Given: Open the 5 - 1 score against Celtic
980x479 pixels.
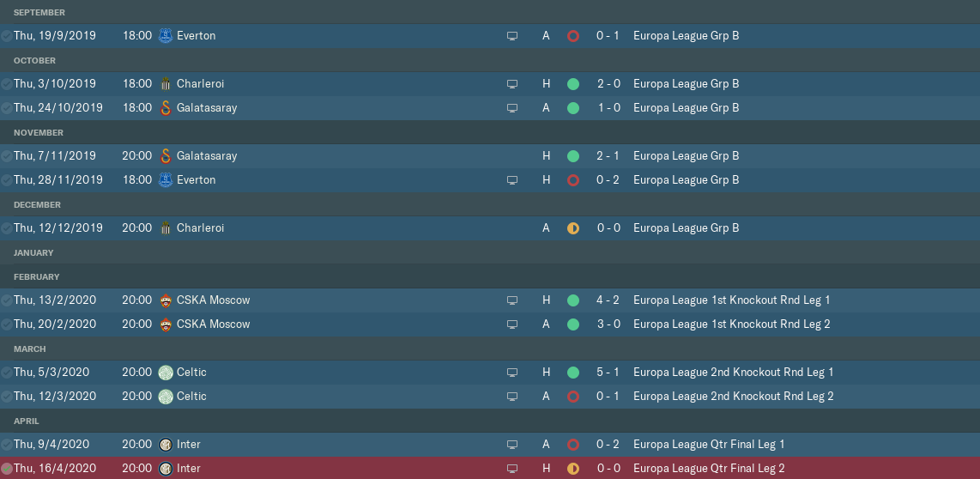Looking at the screenshot, I should 608,373.
